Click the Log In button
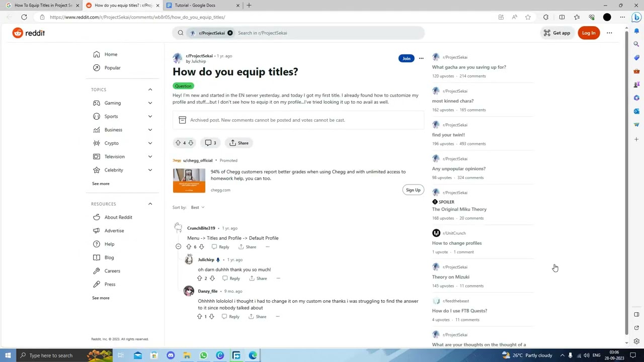 pos(589,33)
